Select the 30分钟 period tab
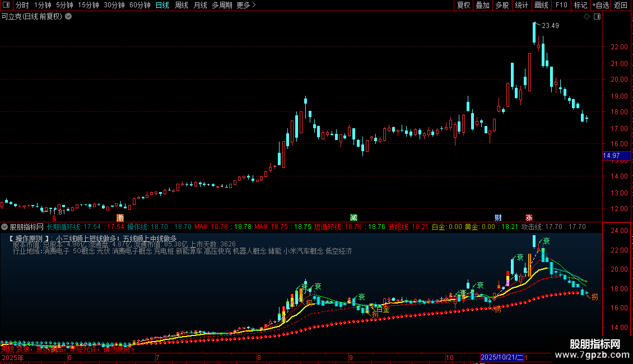 click(x=114, y=5)
